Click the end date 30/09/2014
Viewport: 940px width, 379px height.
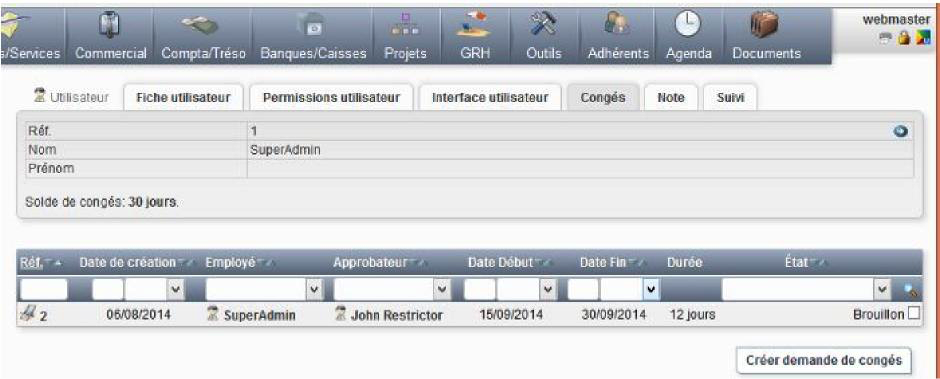(x=614, y=314)
